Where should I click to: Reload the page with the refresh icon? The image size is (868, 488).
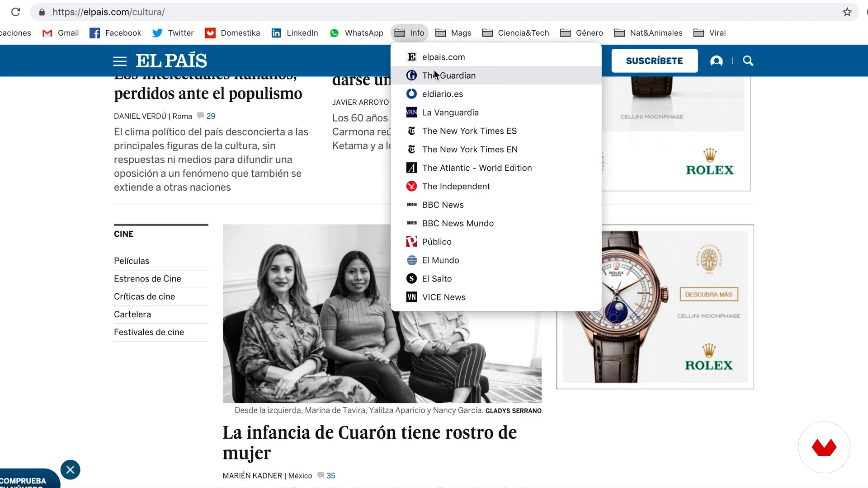coord(16,12)
